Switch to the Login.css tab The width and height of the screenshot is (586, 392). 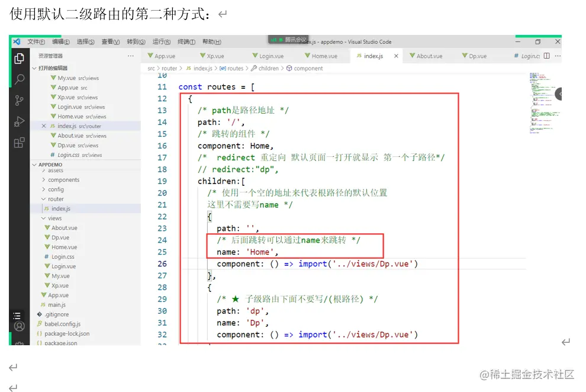(530, 56)
